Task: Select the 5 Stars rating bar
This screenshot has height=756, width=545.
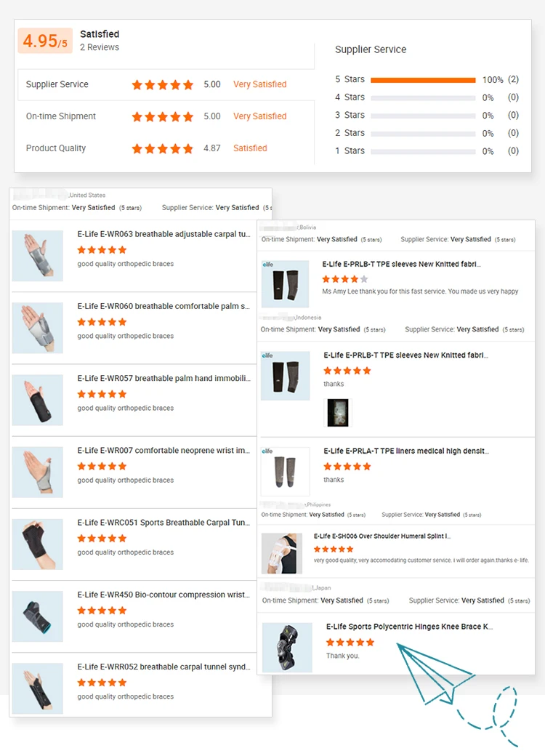Action: 423,80
